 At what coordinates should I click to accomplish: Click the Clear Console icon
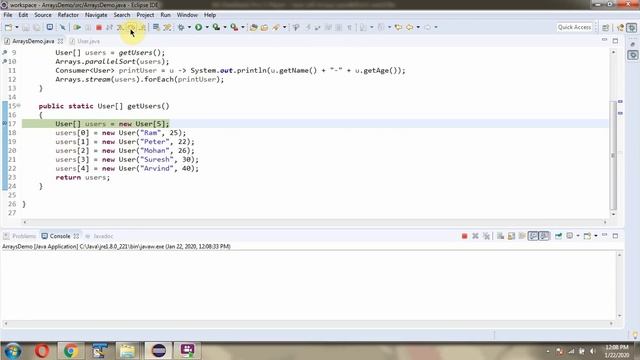[500, 236]
